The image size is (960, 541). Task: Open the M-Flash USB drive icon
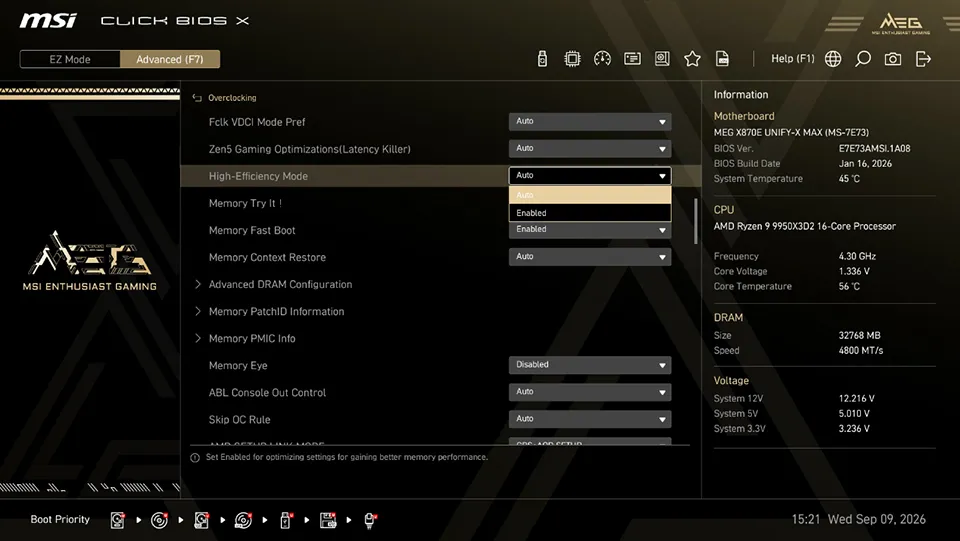(542, 59)
